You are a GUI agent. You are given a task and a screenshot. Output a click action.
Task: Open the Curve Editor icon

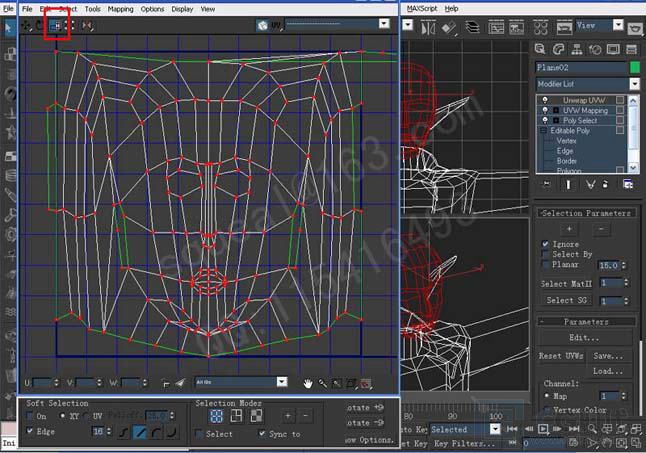tap(496, 28)
